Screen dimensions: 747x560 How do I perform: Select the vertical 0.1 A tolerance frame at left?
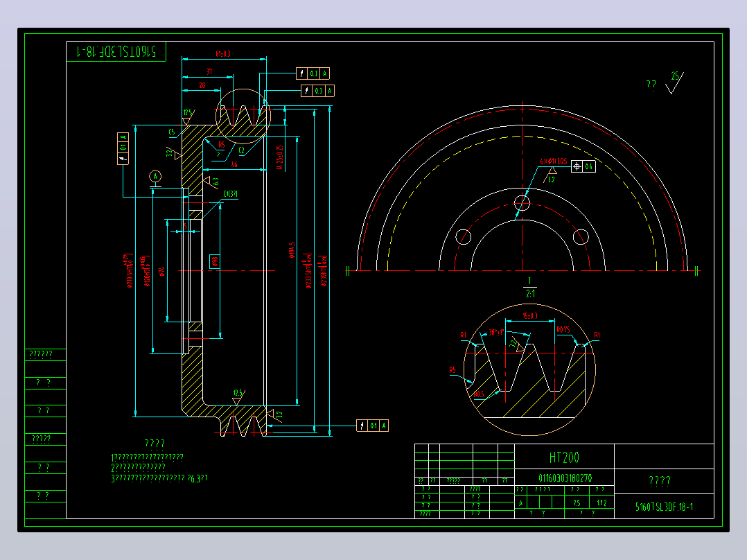point(123,149)
